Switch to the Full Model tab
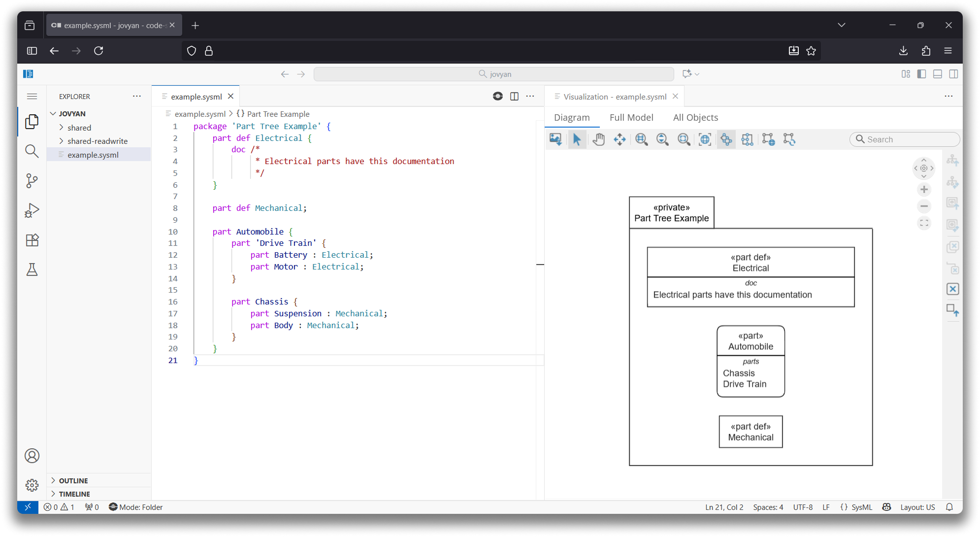The width and height of the screenshot is (980, 537). click(631, 118)
